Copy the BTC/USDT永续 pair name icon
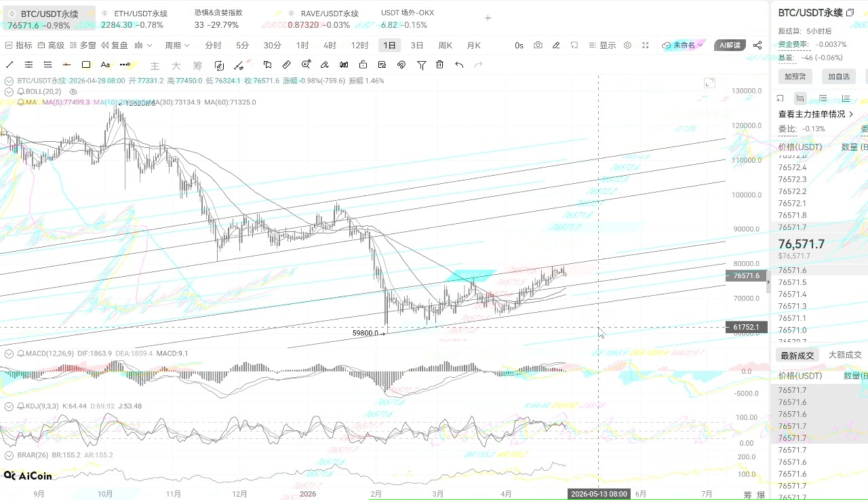This screenshot has width=868, height=500. [850, 13]
